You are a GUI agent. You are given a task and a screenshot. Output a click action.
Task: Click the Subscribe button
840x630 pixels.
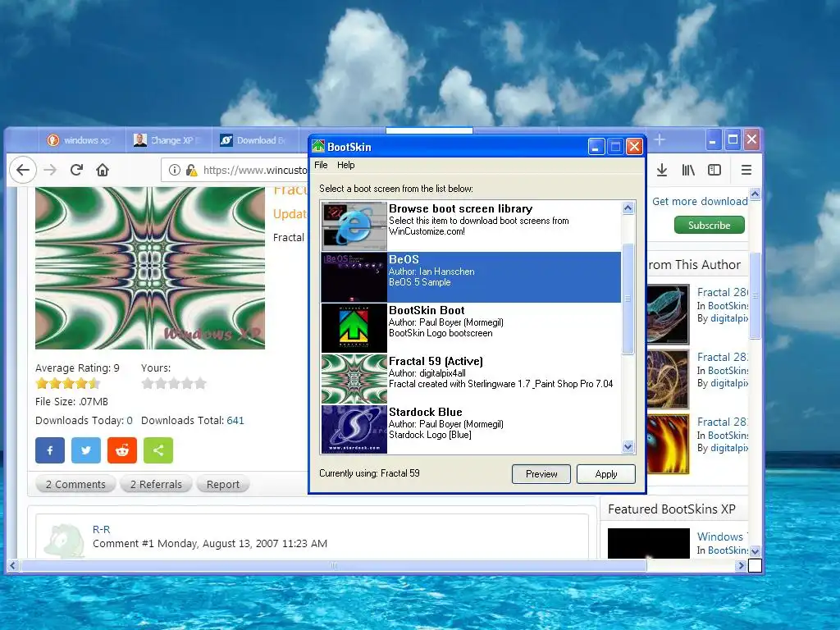click(x=710, y=225)
